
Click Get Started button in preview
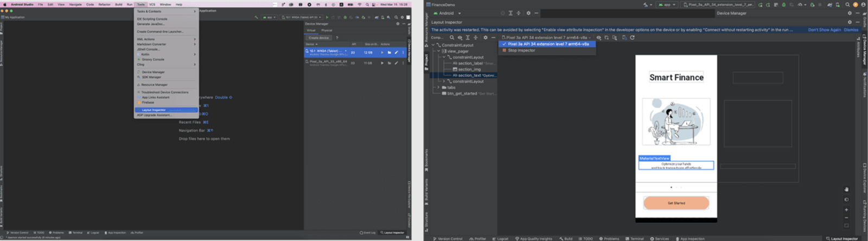tap(676, 203)
